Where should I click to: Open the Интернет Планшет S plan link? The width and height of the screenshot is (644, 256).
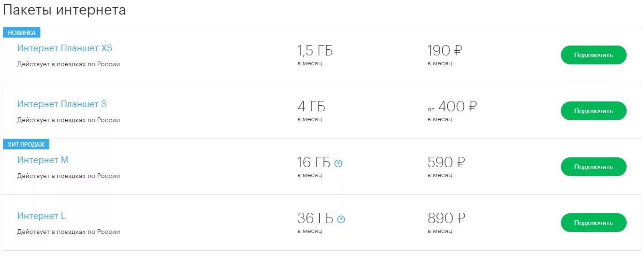62,104
